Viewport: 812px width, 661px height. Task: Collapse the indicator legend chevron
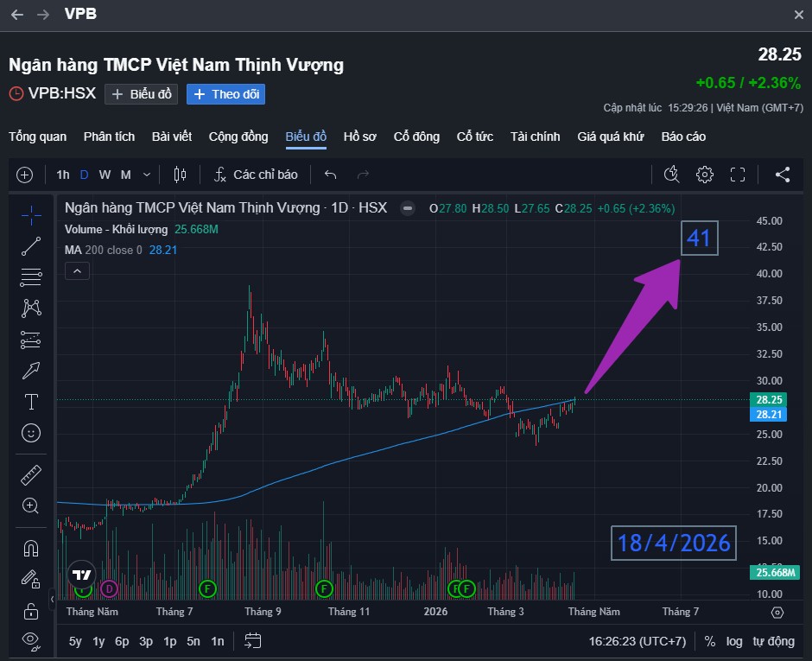click(77, 271)
